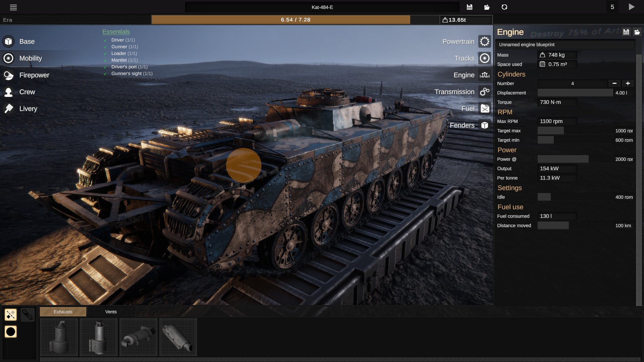Select the Exhausts tab
644x362 pixels.
pos(63,312)
